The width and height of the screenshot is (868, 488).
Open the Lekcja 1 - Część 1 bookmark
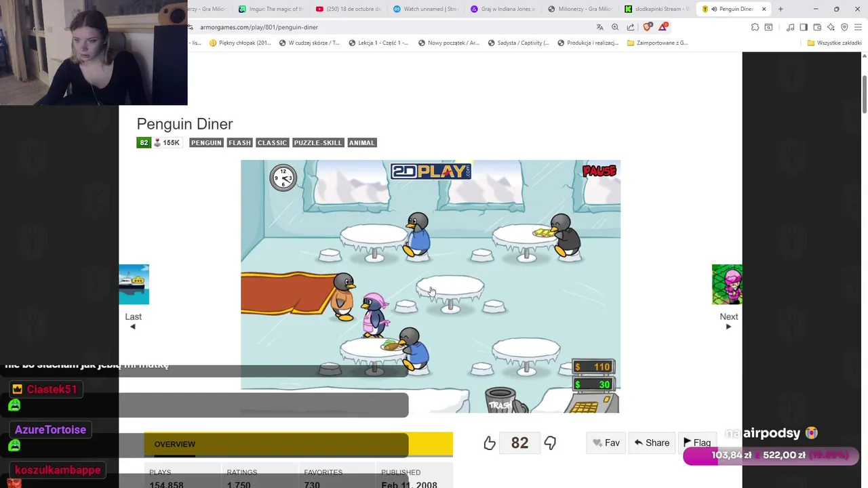[378, 43]
